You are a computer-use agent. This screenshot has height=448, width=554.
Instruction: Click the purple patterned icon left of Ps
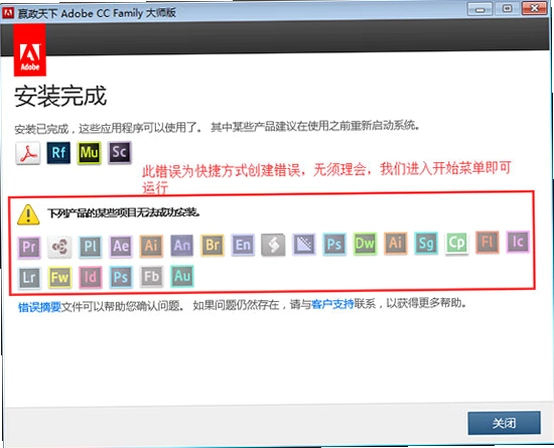click(304, 244)
